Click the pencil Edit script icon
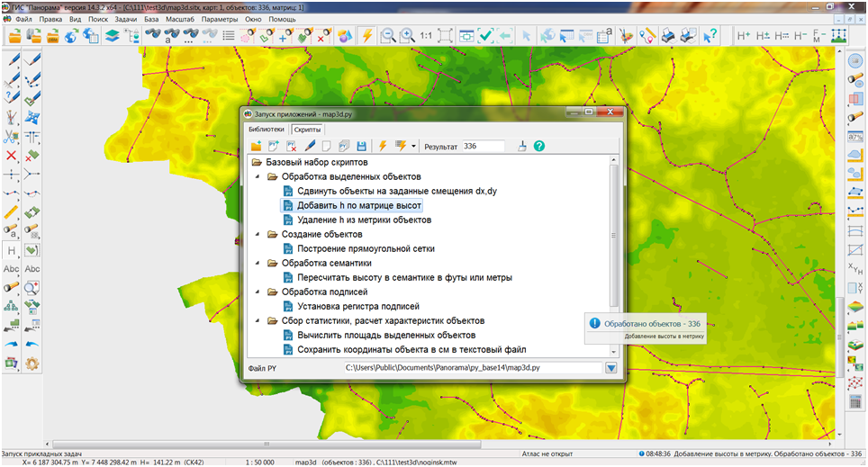Screen dimensions: 868x467 (x=310, y=146)
